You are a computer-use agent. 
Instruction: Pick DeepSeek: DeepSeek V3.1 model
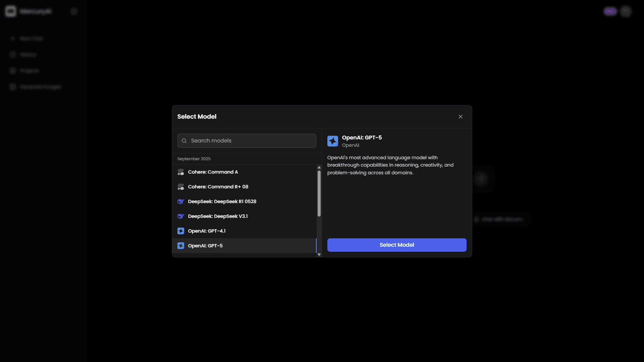(x=244, y=216)
